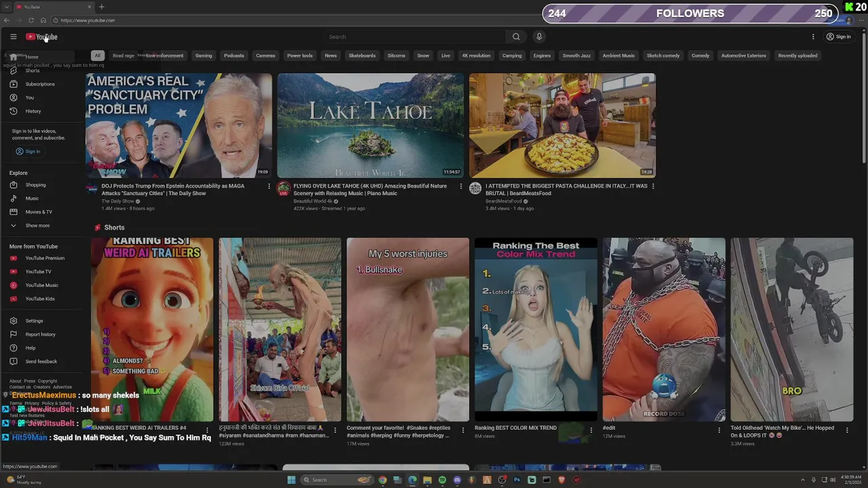Open YouTube Premium link
Image resolution: width=868 pixels, height=488 pixels.
(x=45, y=258)
